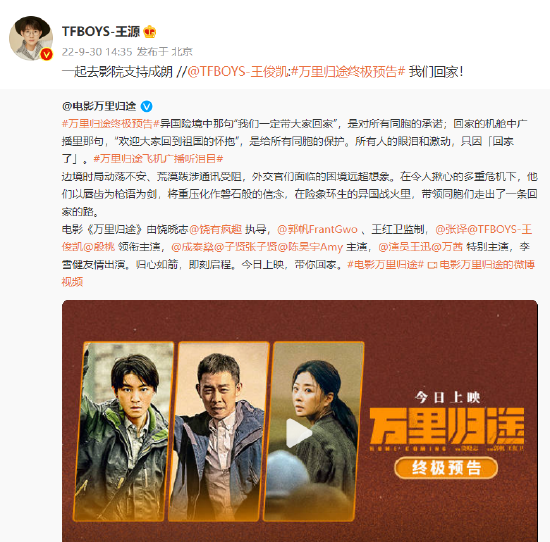Image resolution: width=550 pixels, height=542 pixels.
Task: Open the @陈昊宇Amy mention link
Action: click(x=310, y=247)
